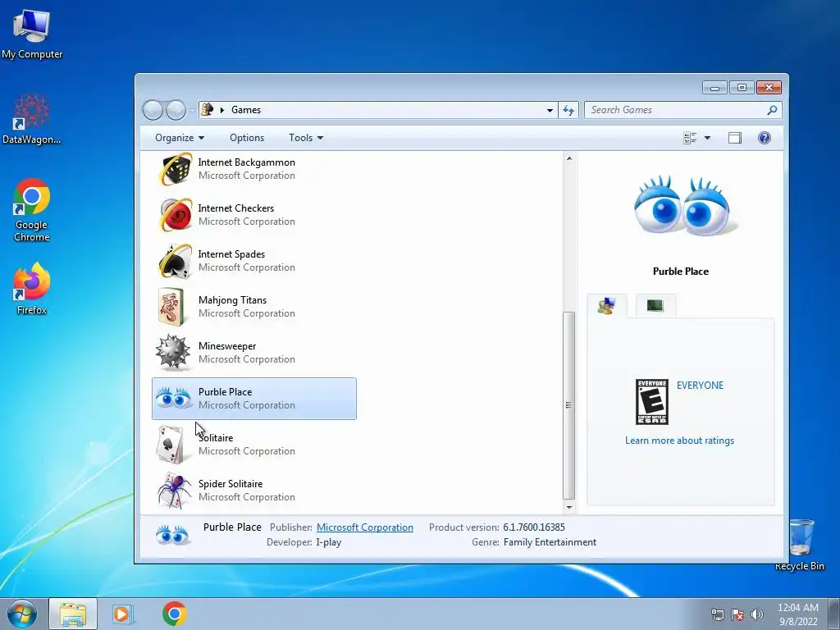Select the DataWagon desktop shortcut
Image resolution: width=840 pixels, height=630 pixels.
point(32,120)
